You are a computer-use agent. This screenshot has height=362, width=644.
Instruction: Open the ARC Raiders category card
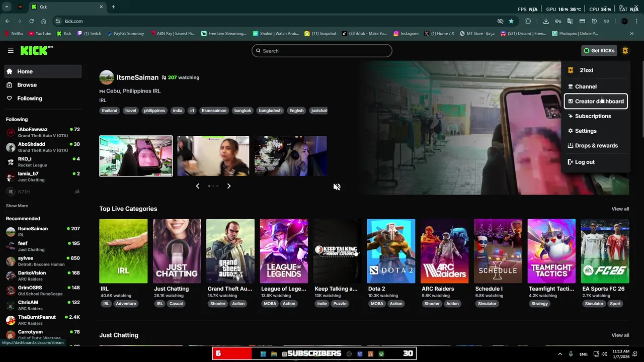[444, 251]
